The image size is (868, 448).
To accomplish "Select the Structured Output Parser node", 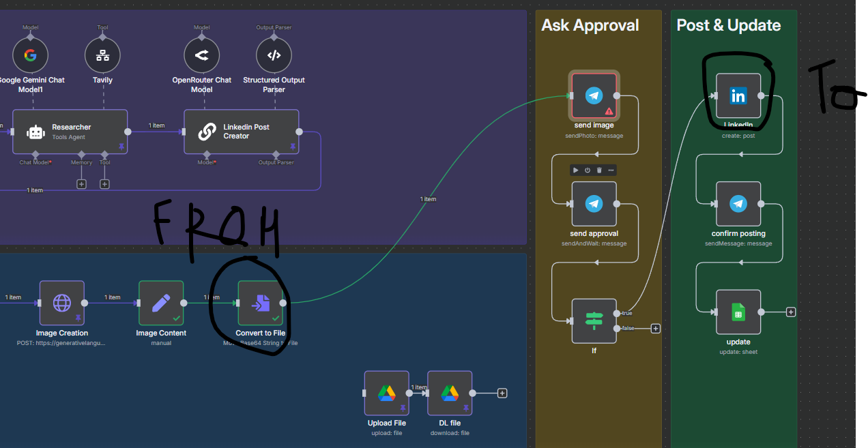I will [274, 55].
